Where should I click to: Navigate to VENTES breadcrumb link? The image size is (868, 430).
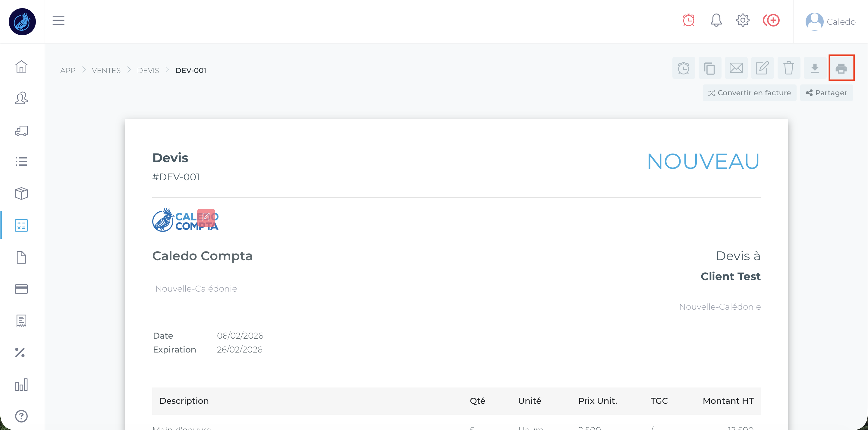coord(106,71)
